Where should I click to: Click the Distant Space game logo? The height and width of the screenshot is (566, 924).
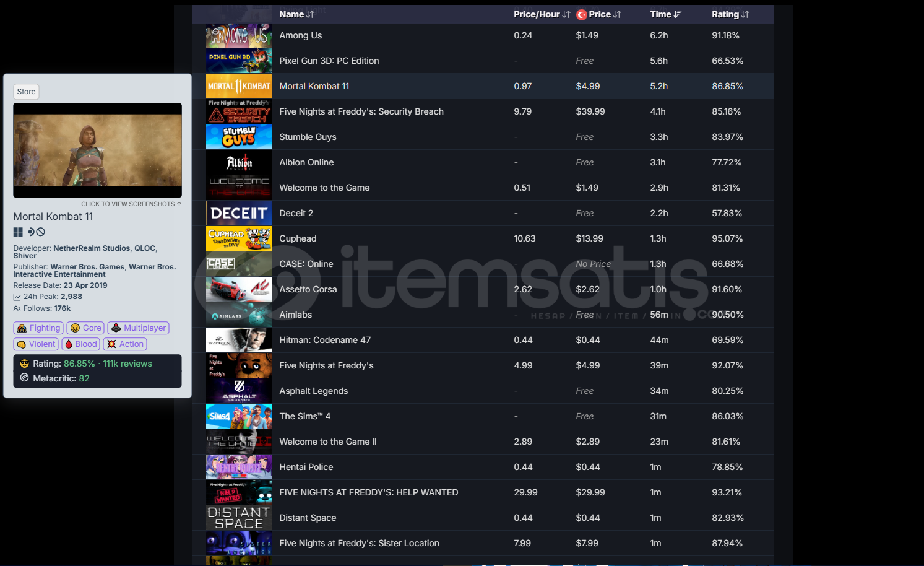tap(239, 518)
